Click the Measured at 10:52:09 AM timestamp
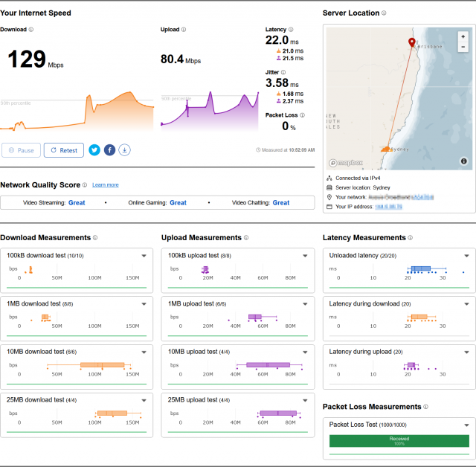The width and height of the screenshot is (476, 467). click(x=286, y=150)
